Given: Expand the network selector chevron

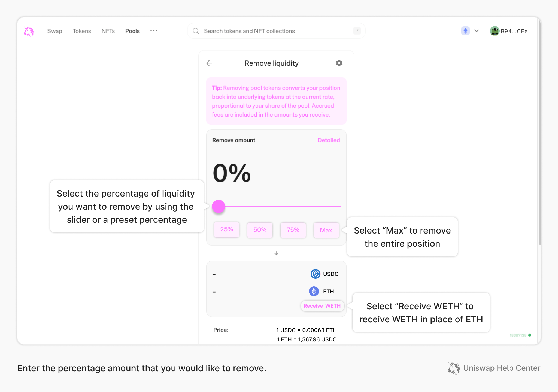Looking at the screenshot, I should coord(477,31).
